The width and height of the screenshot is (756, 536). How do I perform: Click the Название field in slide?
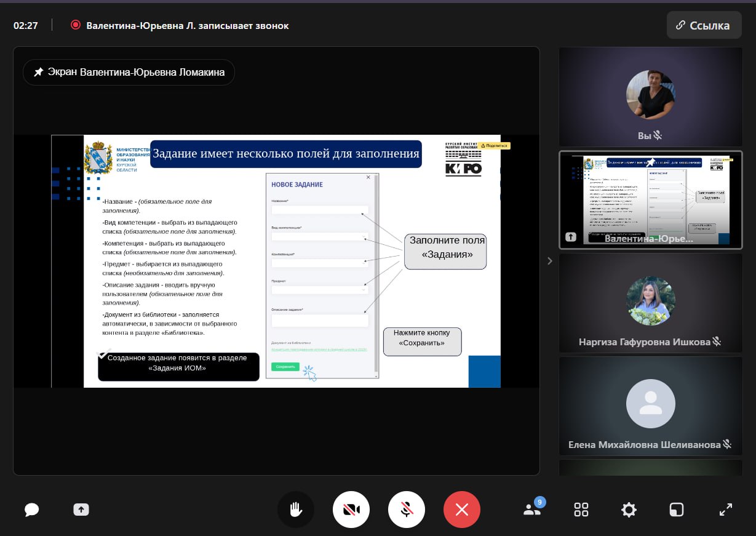(x=319, y=210)
